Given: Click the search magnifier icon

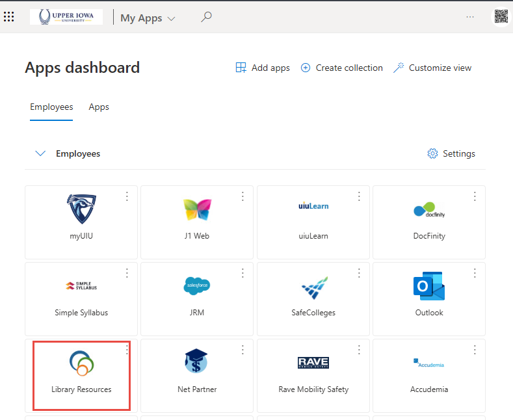Looking at the screenshot, I should pos(206,17).
